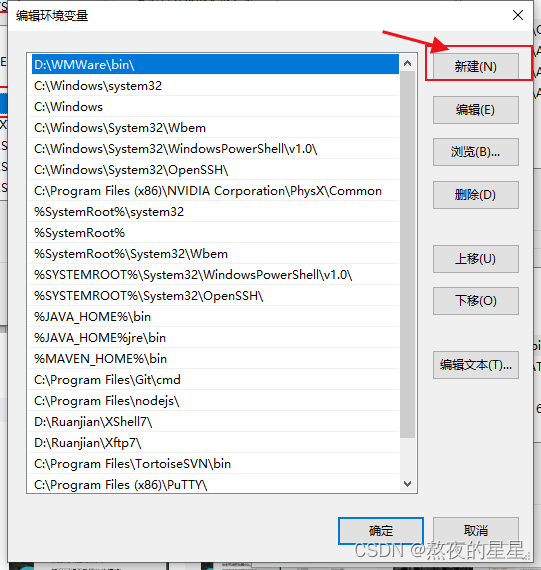Screen dimensions: 541x570
Task: Click the list scrollbar down arrow
Action: [x=408, y=483]
